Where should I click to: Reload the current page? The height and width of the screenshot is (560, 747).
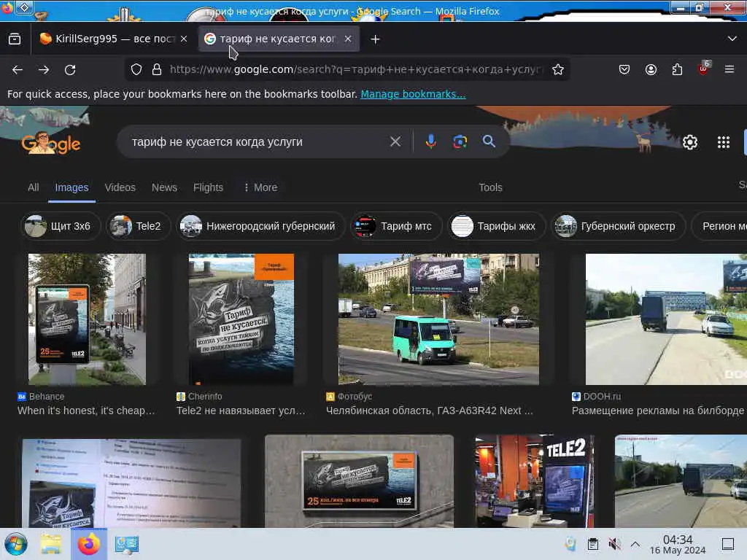coord(70,70)
